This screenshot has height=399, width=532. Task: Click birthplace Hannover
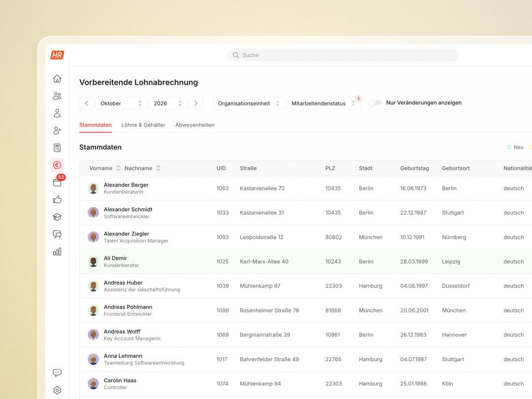[454, 334]
